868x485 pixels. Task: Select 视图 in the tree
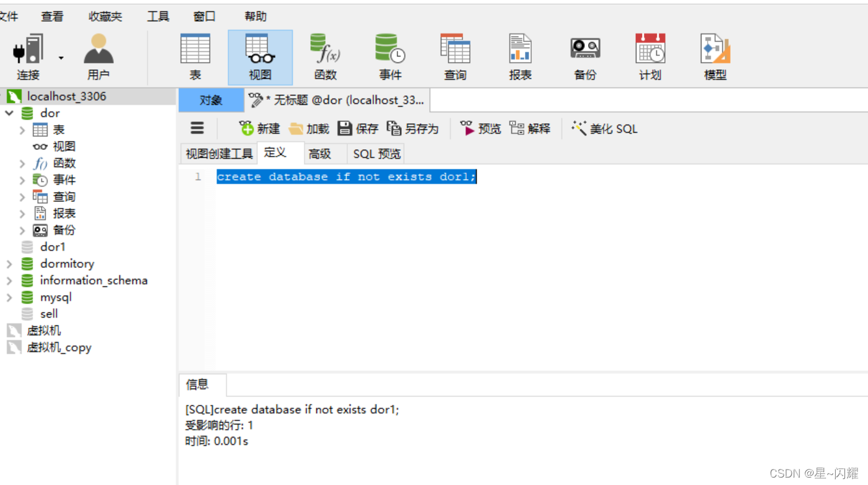(x=64, y=146)
